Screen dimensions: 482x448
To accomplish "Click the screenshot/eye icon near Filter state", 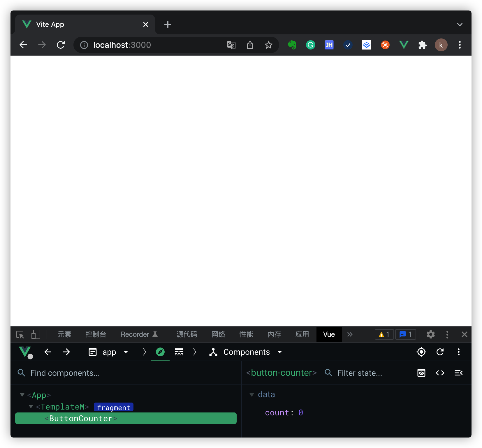I will (421, 373).
